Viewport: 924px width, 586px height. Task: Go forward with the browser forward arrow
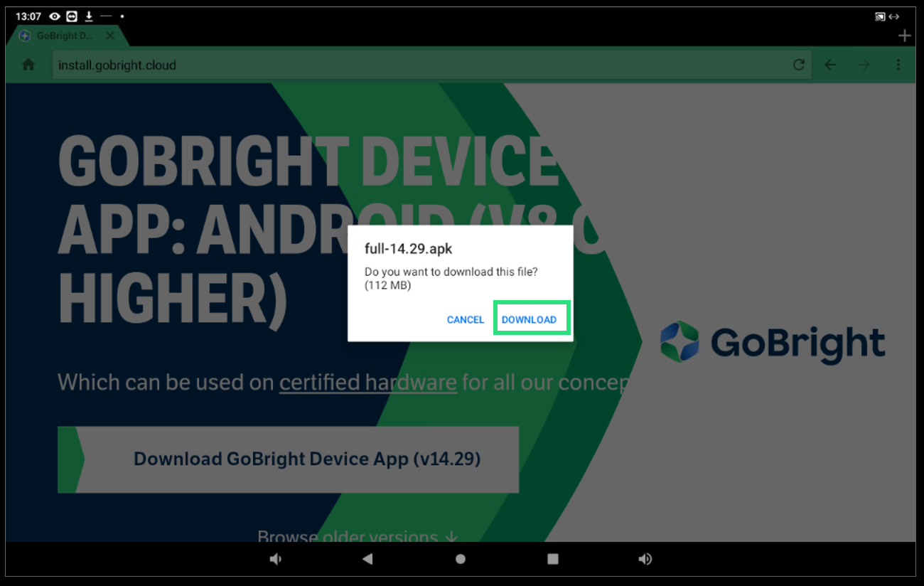[x=864, y=65]
